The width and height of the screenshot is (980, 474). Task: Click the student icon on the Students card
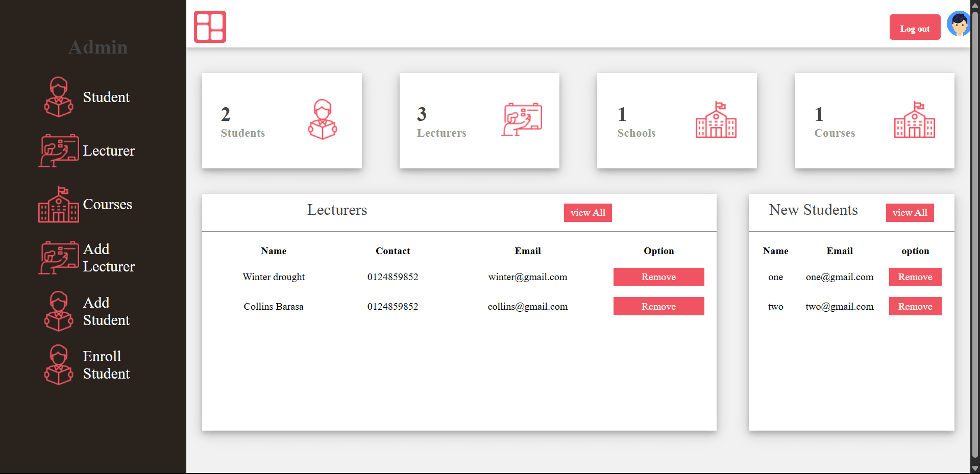click(x=323, y=120)
